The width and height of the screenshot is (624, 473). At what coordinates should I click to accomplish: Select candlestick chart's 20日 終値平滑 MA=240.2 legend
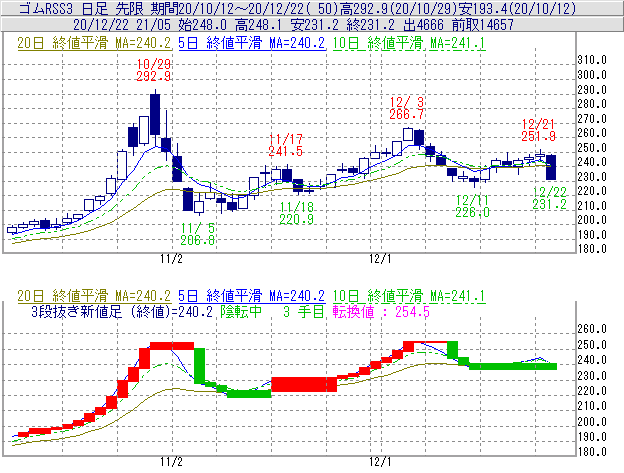coord(94,43)
